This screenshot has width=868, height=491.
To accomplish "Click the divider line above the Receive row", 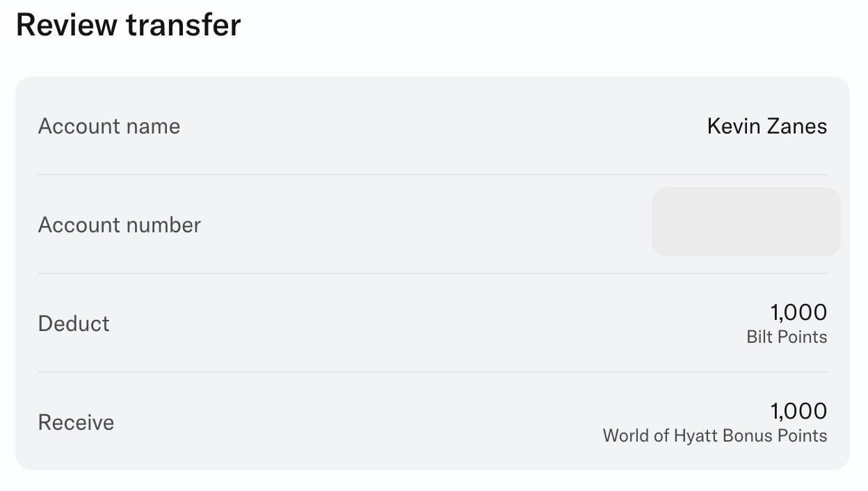I will [x=432, y=372].
